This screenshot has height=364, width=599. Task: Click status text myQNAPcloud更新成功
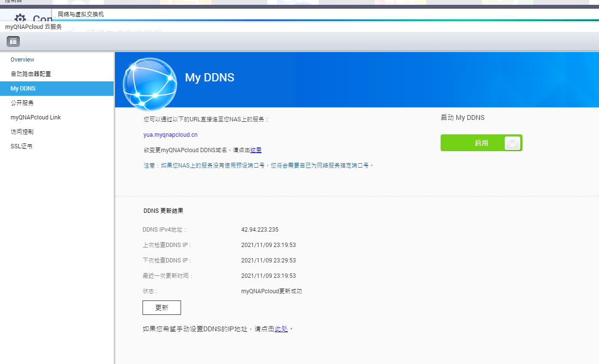click(272, 291)
